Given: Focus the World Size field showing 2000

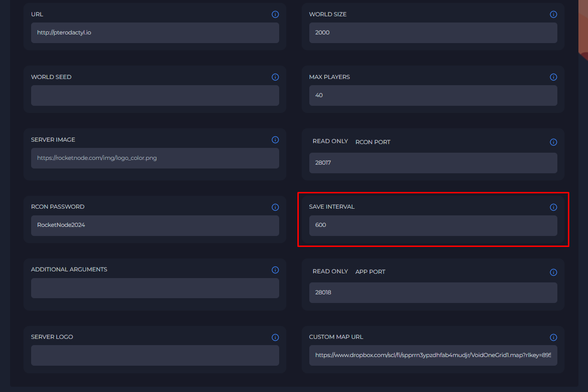Looking at the screenshot, I should (x=433, y=33).
